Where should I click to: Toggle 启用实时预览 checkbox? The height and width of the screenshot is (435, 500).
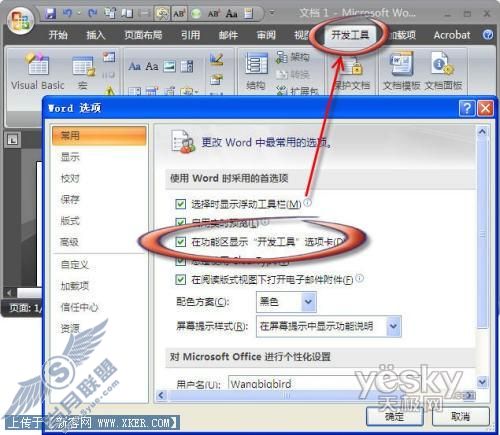[180, 222]
